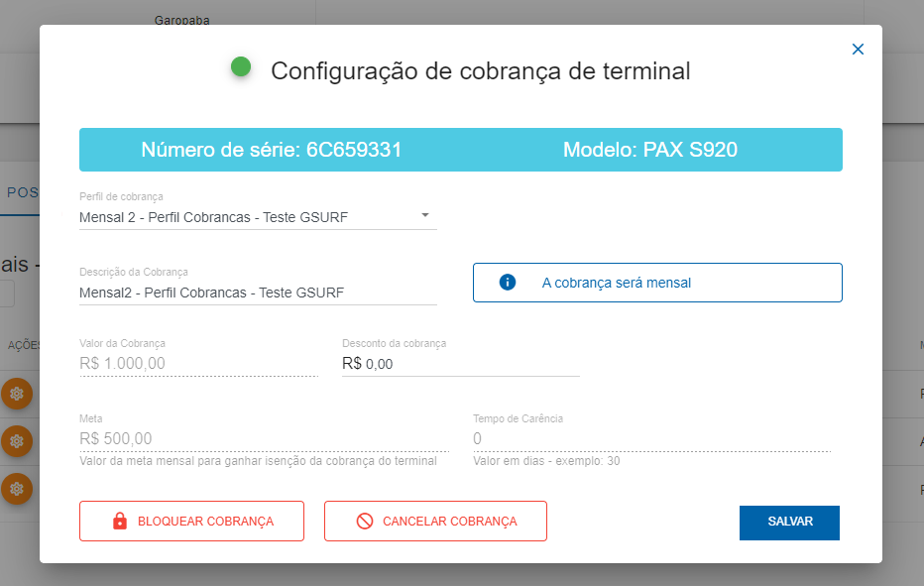This screenshot has height=586, width=924.
Task: Switch to the POS tab behind the dialog
Action: coord(22,192)
